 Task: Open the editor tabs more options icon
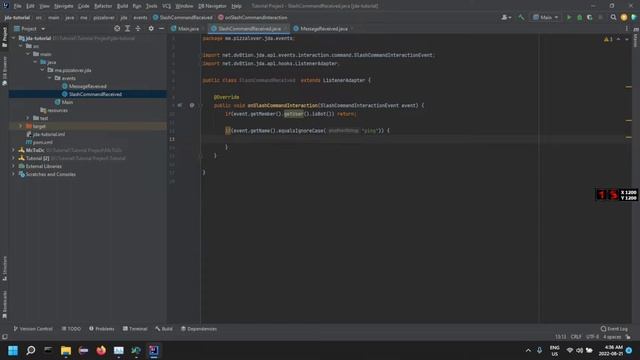627,29
